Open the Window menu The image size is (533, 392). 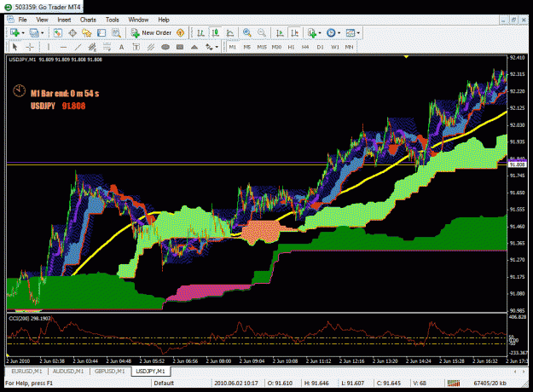pos(138,20)
